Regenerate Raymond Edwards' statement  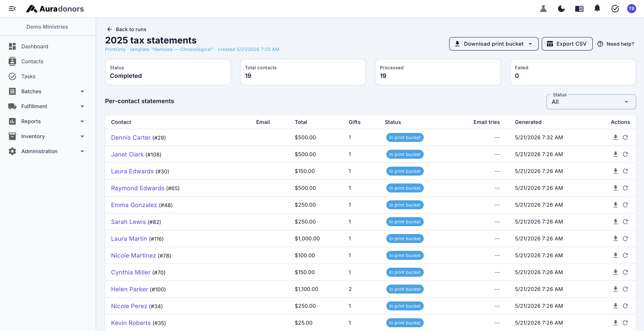coord(625,188)
